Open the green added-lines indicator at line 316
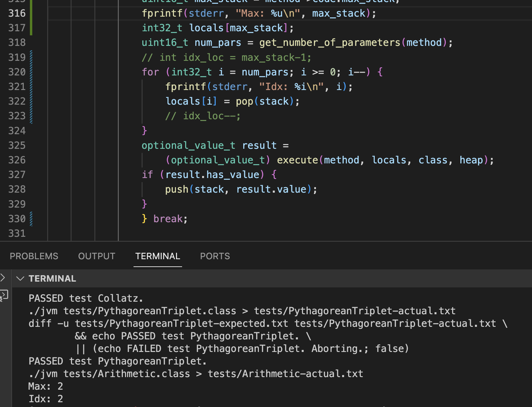This screenshot has height=407, width=532. [31, 14]
